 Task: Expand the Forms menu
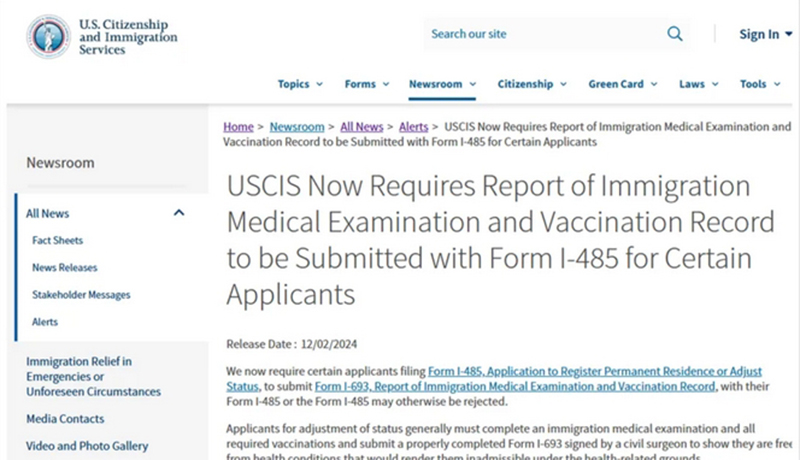pyautogui.click(x=366, y=84)
